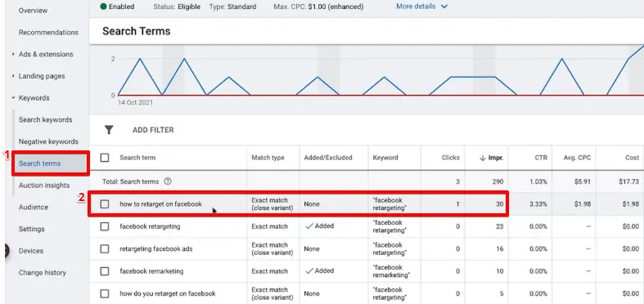Viewport: 644px width, 304px height.
Task: Click the 'how to retarget on facebook' search term
Action: click(160, 204)
